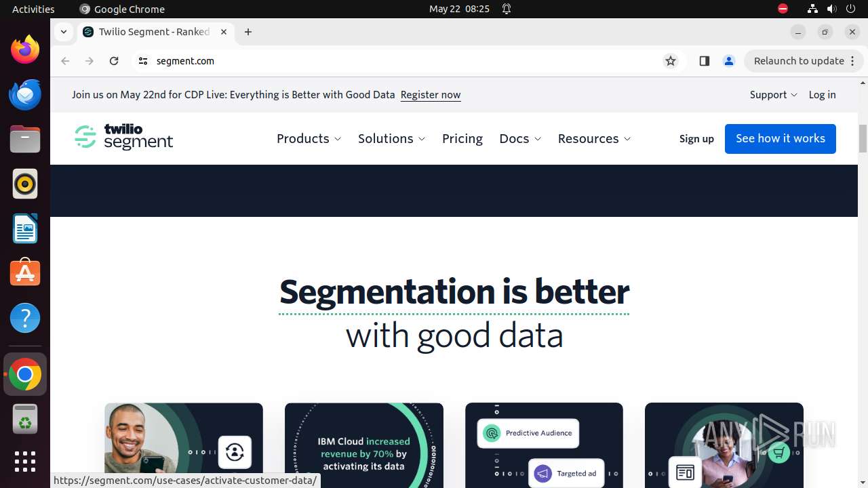Open the Pricing page

(462, 138)
